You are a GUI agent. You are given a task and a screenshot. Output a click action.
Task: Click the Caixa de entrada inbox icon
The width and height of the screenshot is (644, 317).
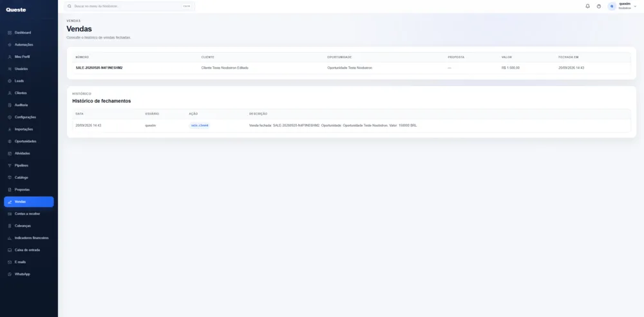tap(10, 250)
